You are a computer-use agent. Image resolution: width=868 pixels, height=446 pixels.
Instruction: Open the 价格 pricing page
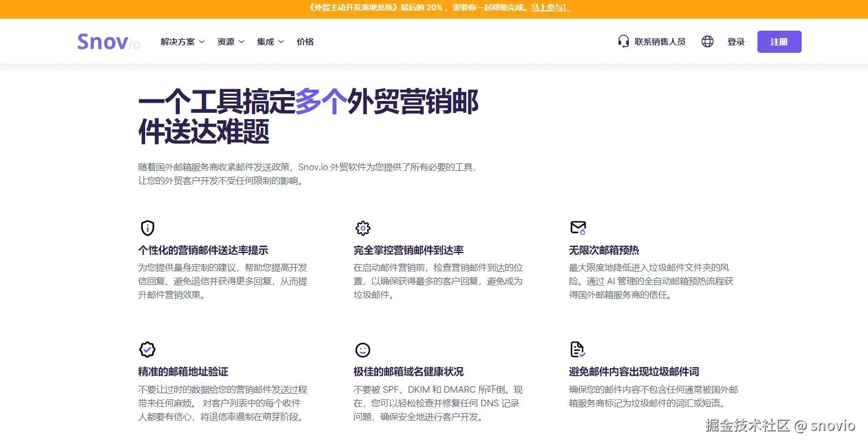tap(305, 41)
